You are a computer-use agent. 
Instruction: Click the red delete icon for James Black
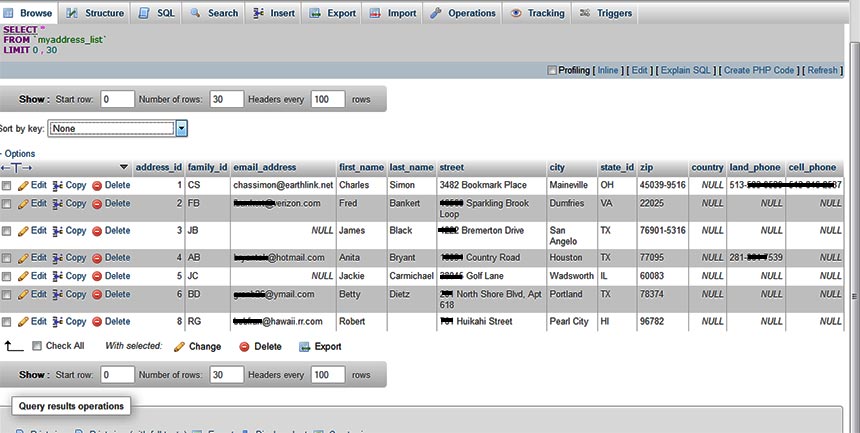97,232
